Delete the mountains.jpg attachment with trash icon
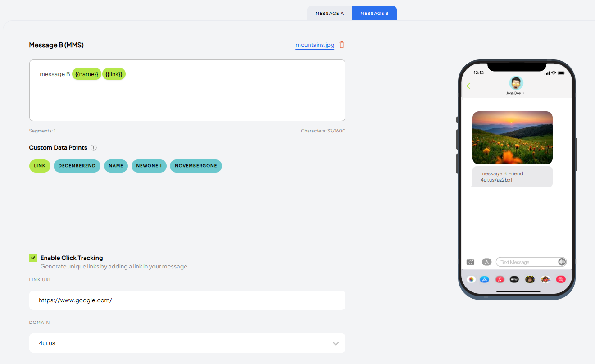 tap(341, 45)
